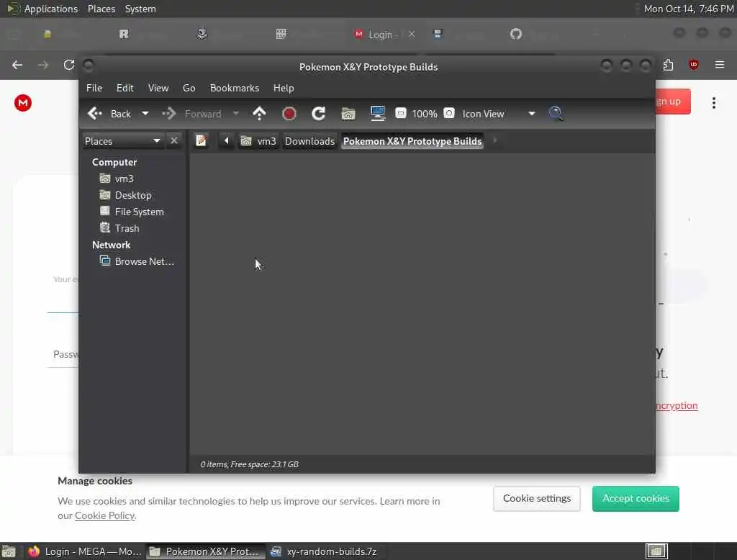
Task: Select Pokemon X&Y Prototype Builds path button
Action: 412,141
